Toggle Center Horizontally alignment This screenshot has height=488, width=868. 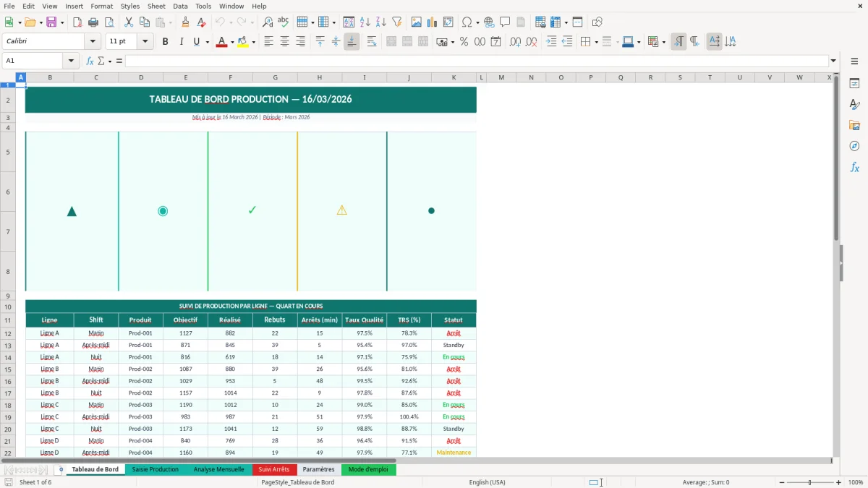pyautogui.click(x=285, y=42)
